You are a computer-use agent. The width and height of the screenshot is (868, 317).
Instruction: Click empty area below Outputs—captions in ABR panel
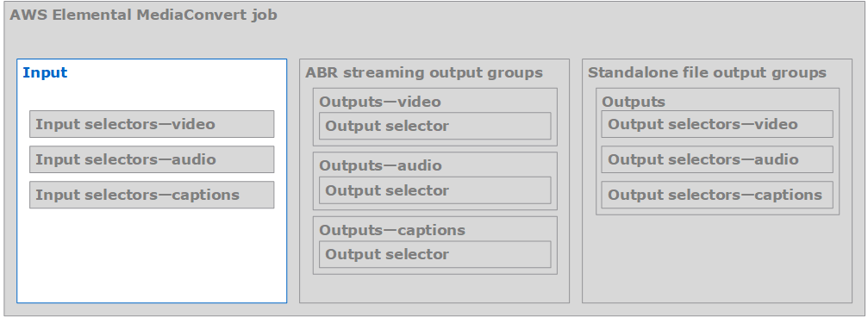coord(434,289)
